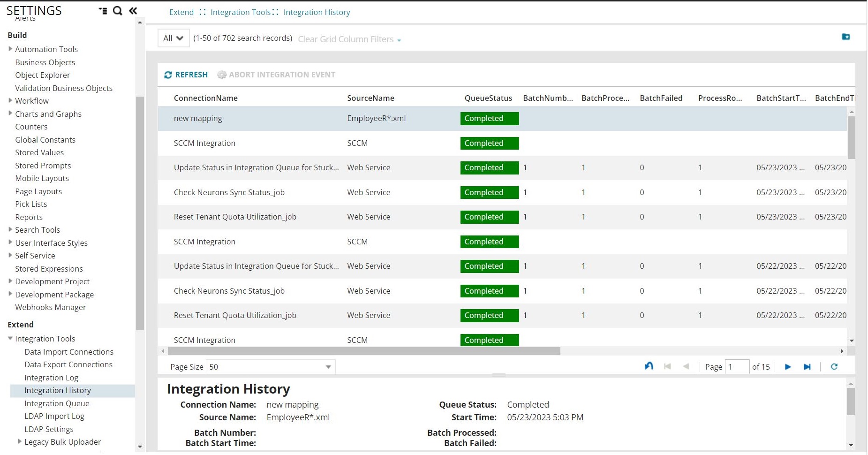Edit the Page number input field

(737, 367)
